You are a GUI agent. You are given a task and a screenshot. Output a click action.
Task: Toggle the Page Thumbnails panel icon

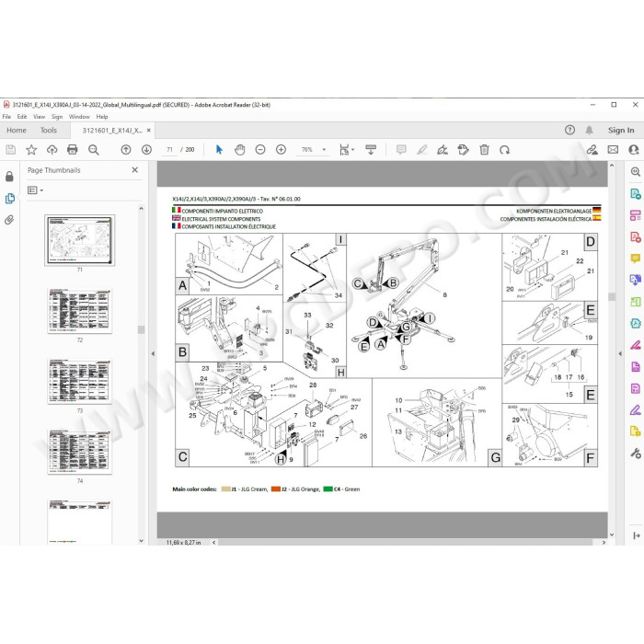(x=9, y=199)
